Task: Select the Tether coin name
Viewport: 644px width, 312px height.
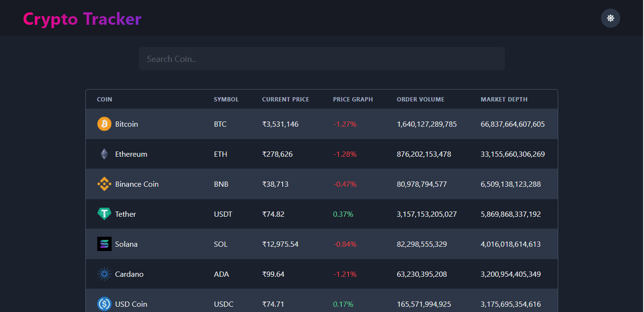Action: click(x=125, y=214)
